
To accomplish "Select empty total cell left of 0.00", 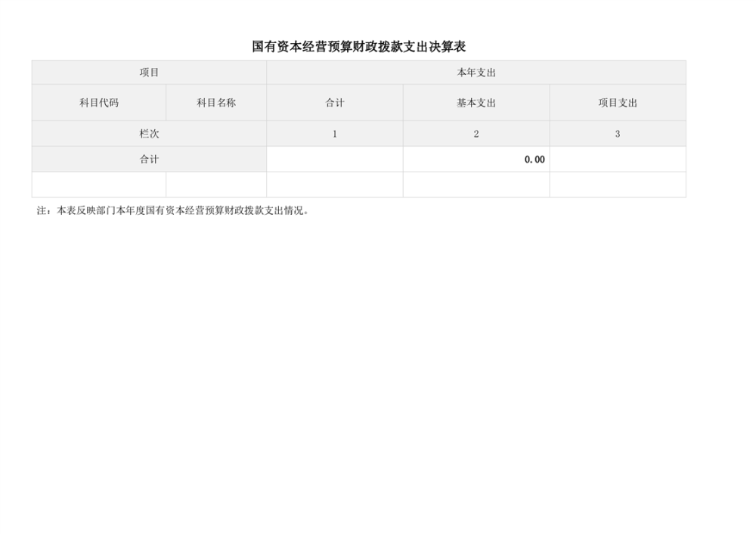I will (x=335, y=160).
